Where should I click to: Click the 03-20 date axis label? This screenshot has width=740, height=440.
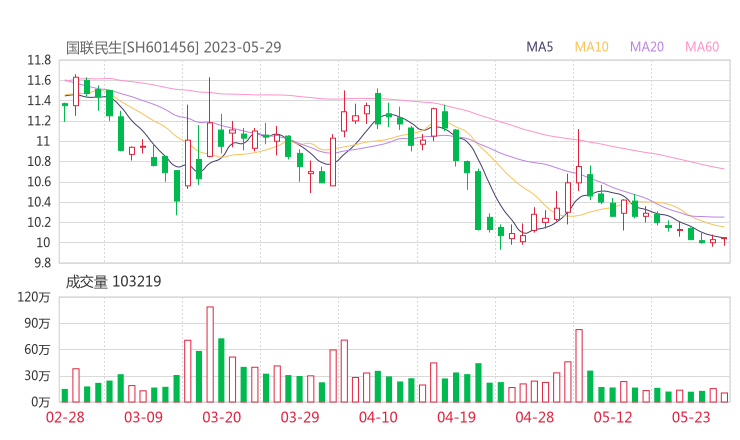[x=222, y=417]
